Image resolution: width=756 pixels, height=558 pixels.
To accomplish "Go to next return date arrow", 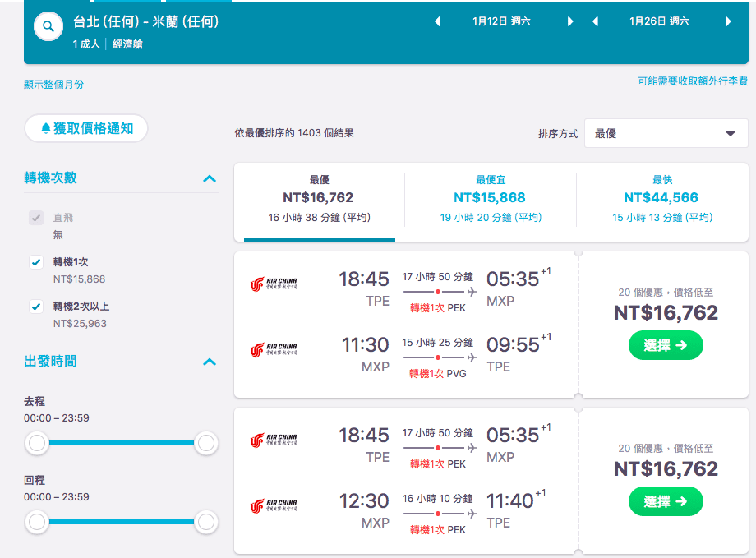I will point(728,21).
